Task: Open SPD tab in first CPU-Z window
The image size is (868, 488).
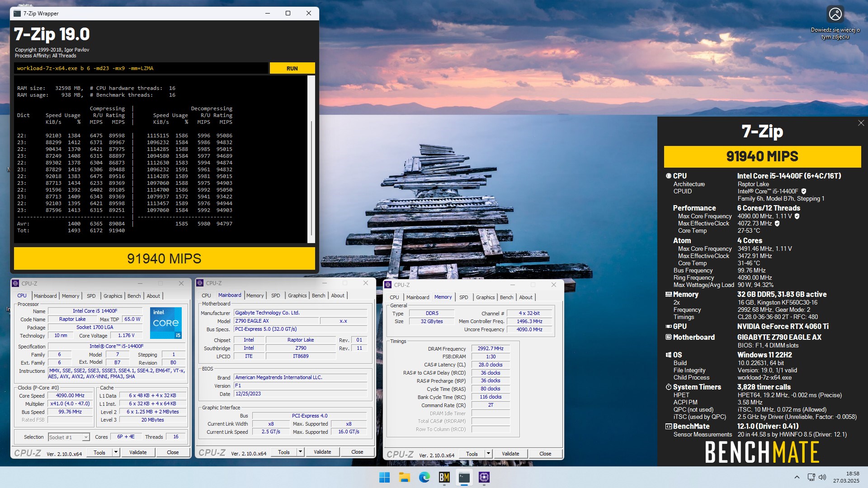Action: 91,296
